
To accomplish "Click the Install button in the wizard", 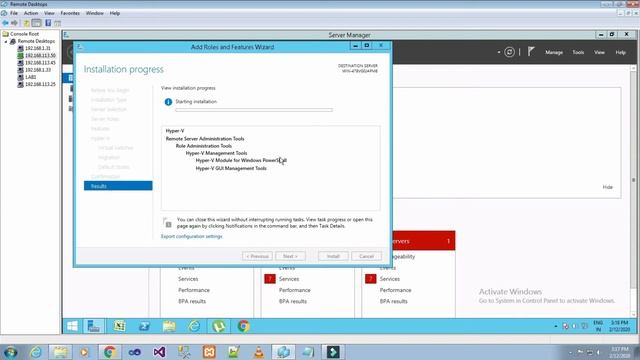I will [x=333, y=256].
